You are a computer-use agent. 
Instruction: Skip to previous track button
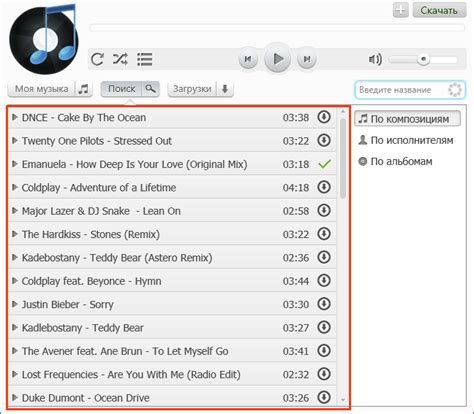pyautogui.click(x=248, y=59)
